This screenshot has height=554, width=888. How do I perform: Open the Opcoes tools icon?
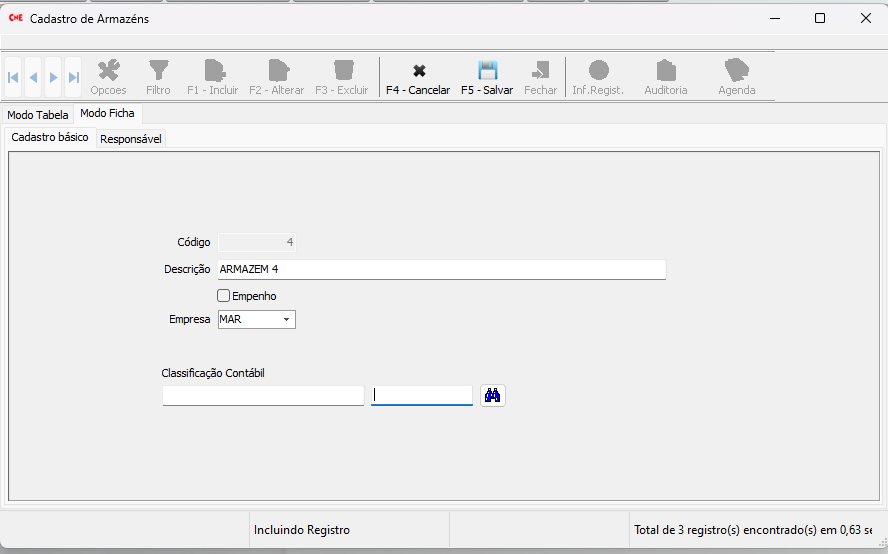click(108, 71)
